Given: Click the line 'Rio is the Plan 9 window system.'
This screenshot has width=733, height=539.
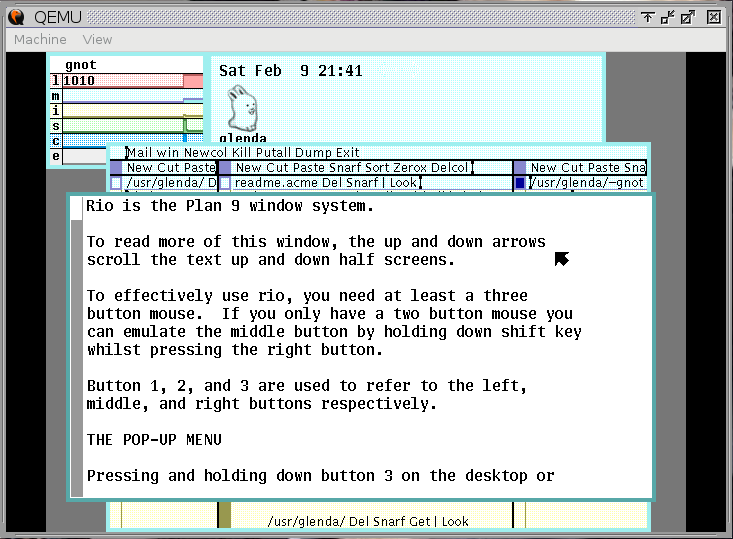Looking at the screenshot, I should (x=230, y=206).
